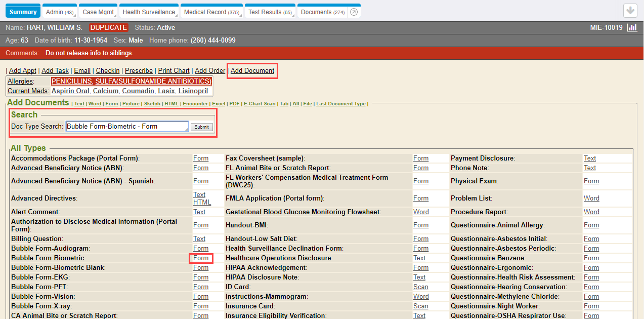Screen dimensions: 644x319
Task: Open the Case Mgmt tab
Action: coord(97,11)
